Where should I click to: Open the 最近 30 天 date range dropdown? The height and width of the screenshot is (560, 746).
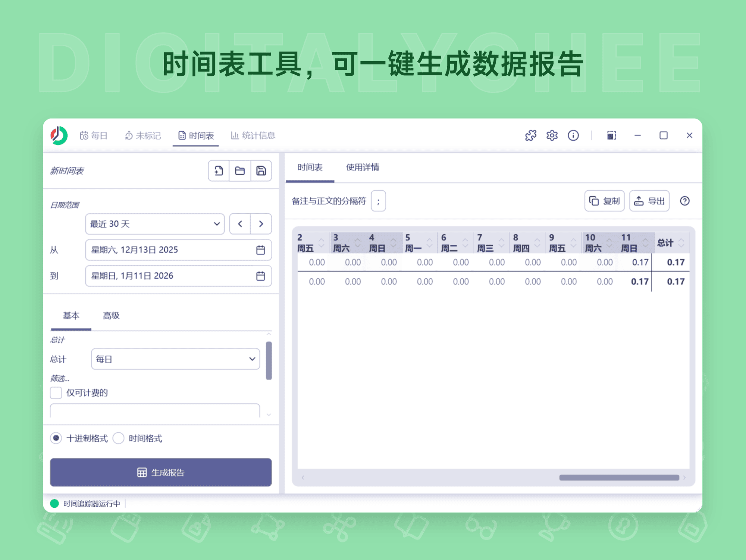point(154,224)
